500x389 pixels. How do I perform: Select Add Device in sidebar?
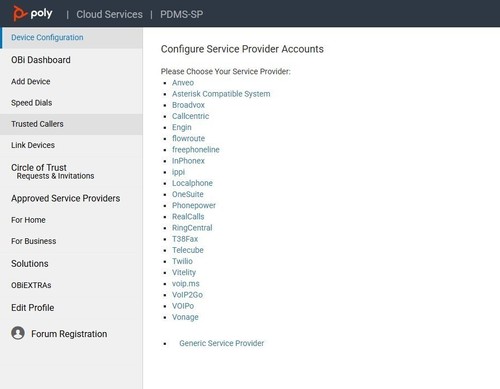click(x=31, y=82)
